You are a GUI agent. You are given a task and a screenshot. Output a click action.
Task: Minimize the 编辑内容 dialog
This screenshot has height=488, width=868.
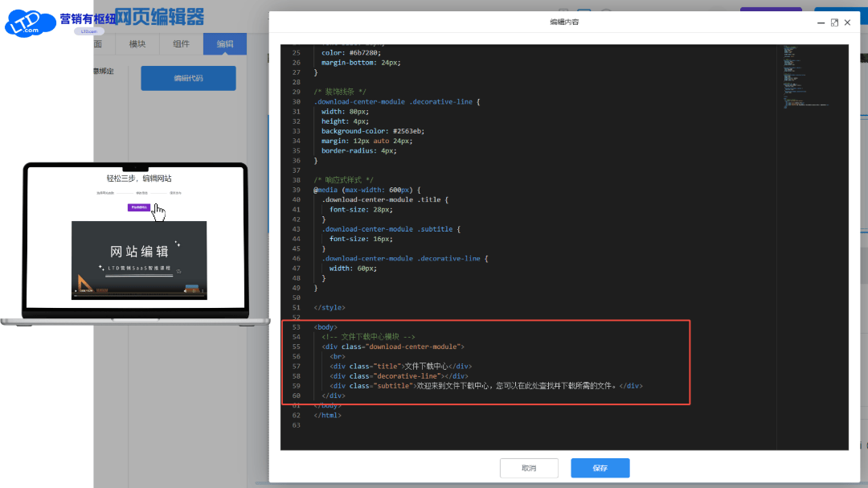point(821,23)
